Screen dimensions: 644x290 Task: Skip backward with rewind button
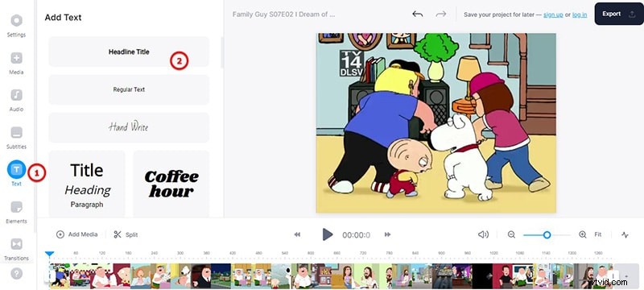pyautogui.click(x=297, y=234)
